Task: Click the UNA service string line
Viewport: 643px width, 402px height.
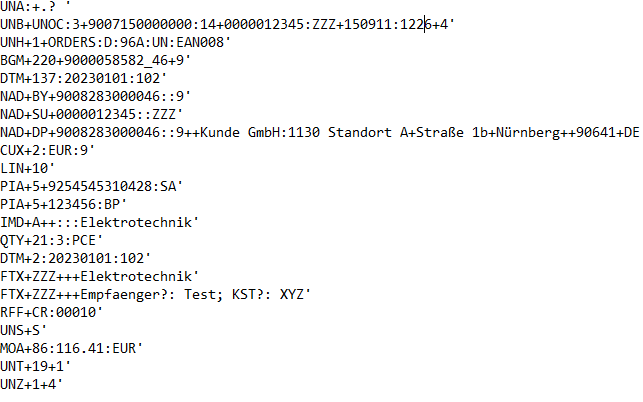Action: point(35,6)
